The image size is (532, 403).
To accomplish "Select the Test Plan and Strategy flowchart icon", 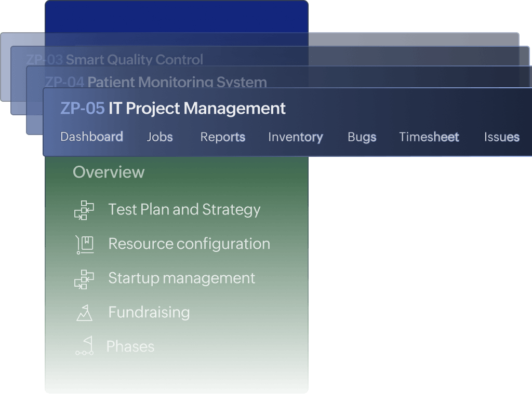I will (84, 210).
